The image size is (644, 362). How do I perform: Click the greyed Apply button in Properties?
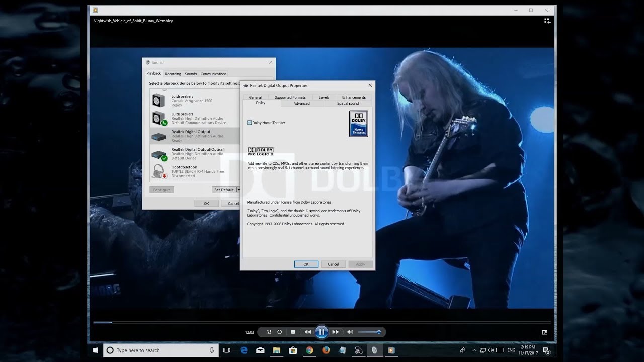point(360,264)
